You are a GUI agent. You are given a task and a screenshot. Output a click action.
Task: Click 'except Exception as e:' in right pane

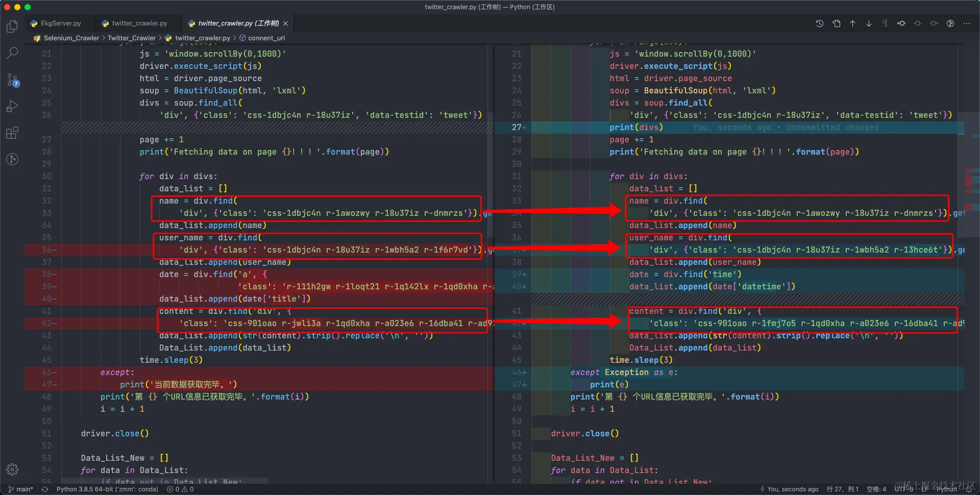point(624,373)
